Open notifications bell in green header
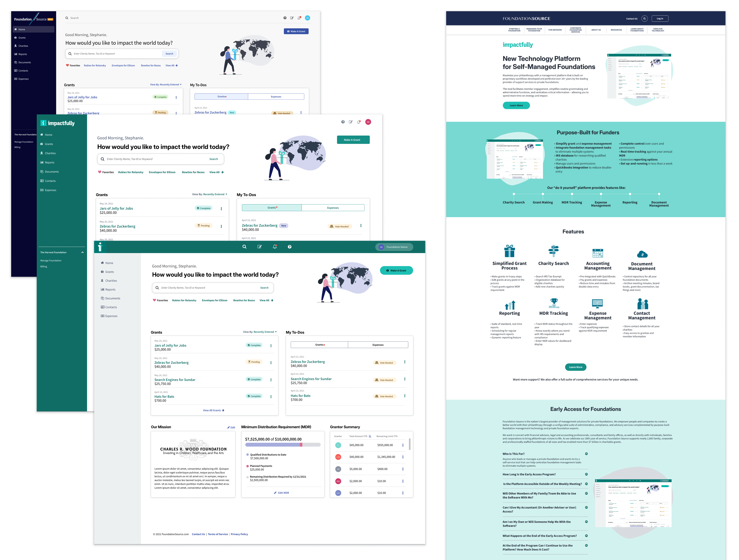This screenshot has width=739, height=560. pos(275,247)
